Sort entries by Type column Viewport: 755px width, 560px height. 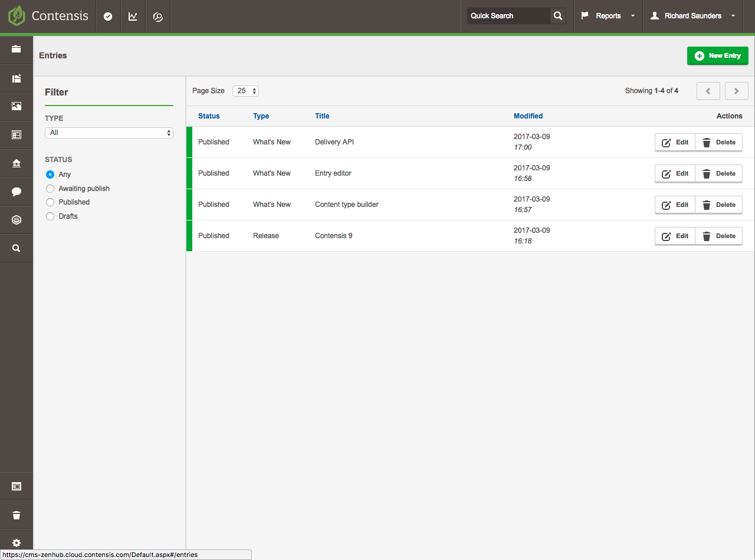[261, 116]
